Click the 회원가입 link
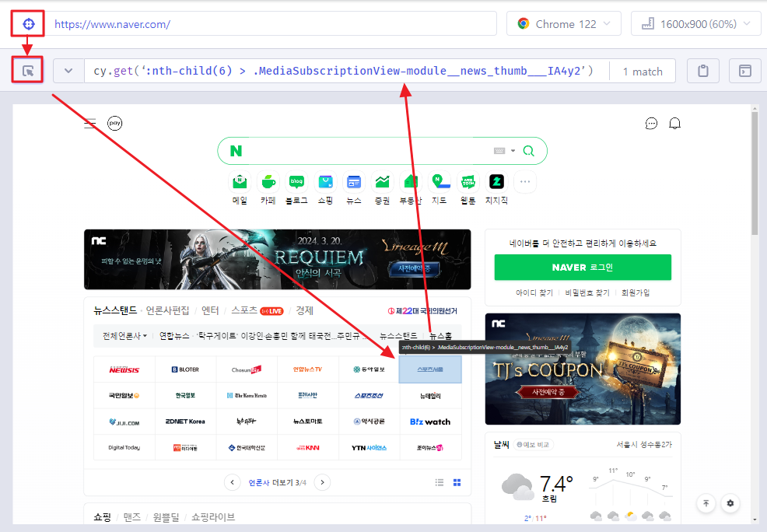 [636, 292]
